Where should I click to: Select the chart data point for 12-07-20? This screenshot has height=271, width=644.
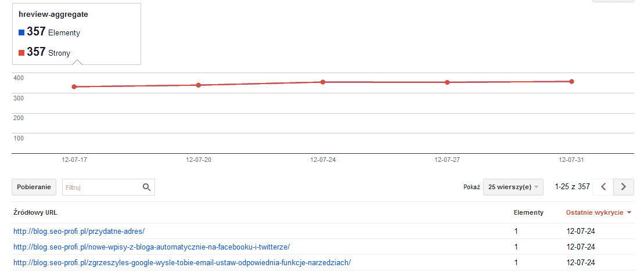pos(199,85)
